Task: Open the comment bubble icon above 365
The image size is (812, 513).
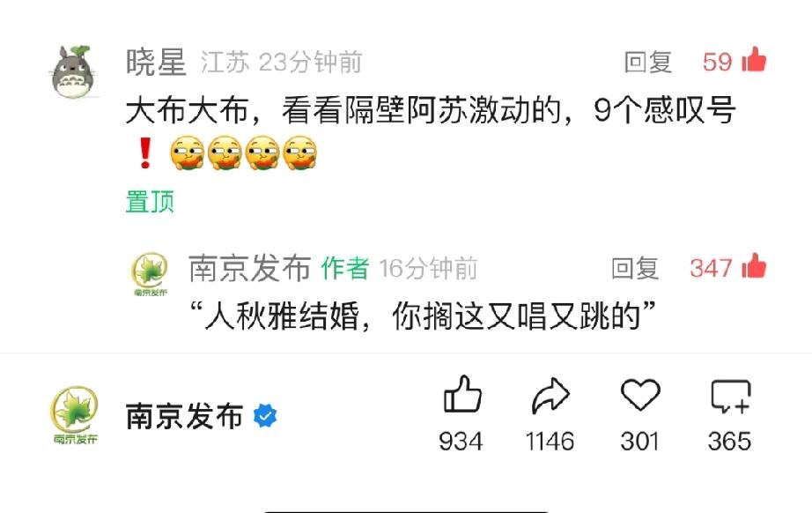Action: click(731, 397)
